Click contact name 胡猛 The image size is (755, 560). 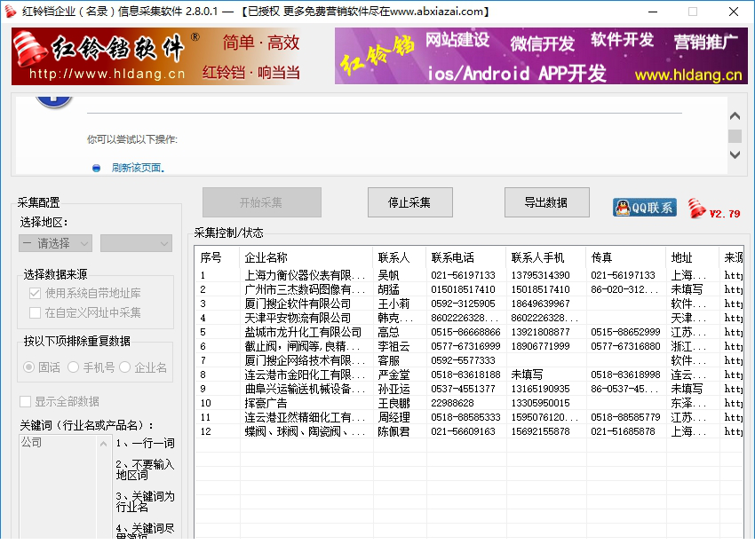(x=388, y=289)
